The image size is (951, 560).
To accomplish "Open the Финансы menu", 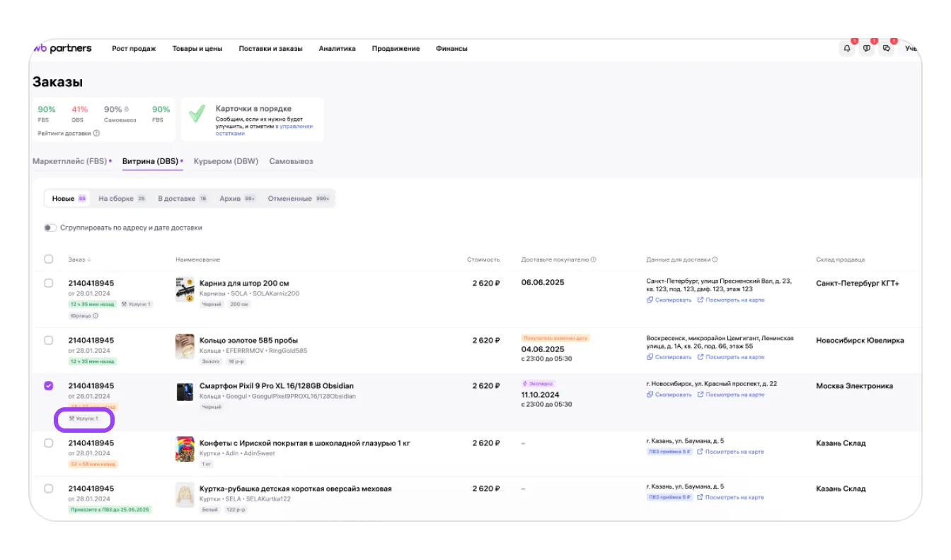I will (x=451, y=49).
